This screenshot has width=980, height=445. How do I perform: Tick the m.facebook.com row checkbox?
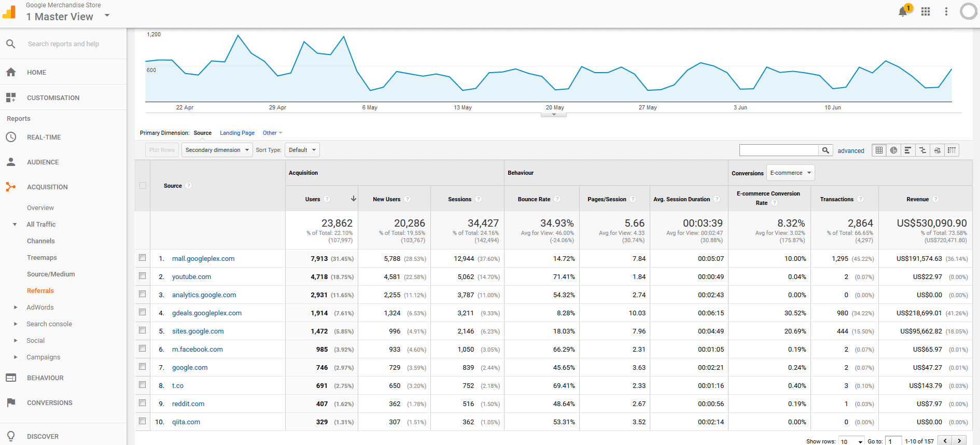(143, 349)
